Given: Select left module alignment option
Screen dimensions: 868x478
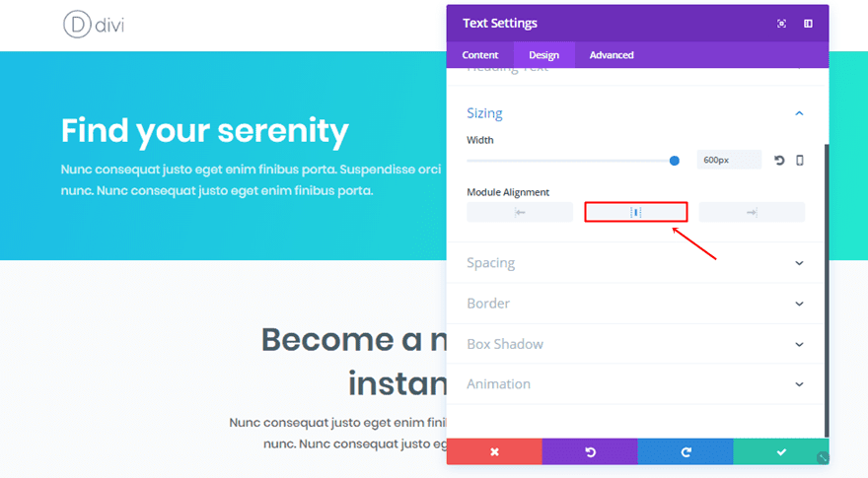Looking at the screenshot, I should pos(520,213).
